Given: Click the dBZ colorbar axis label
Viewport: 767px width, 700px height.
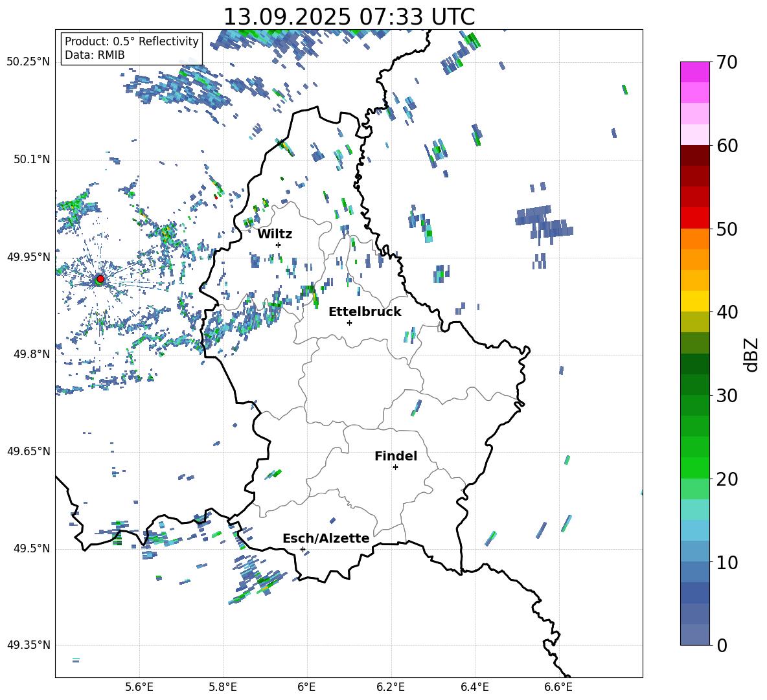Looking at the screenshot, I should [x=751, y=354].
